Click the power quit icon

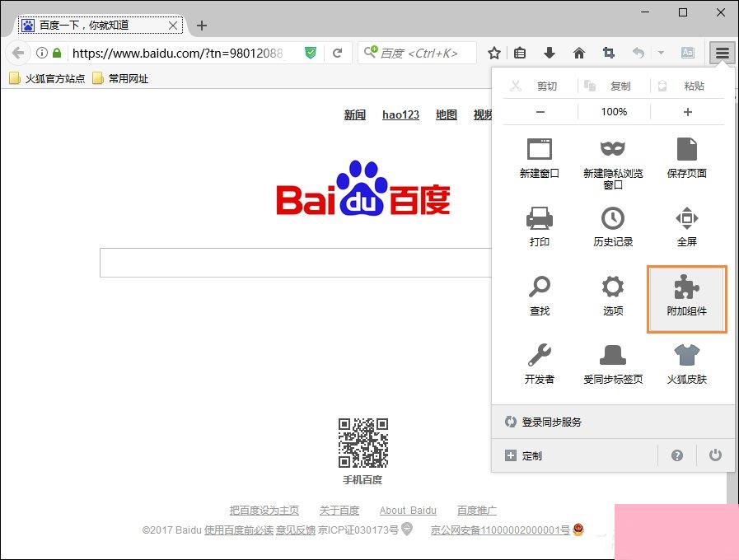pos(715,455)
